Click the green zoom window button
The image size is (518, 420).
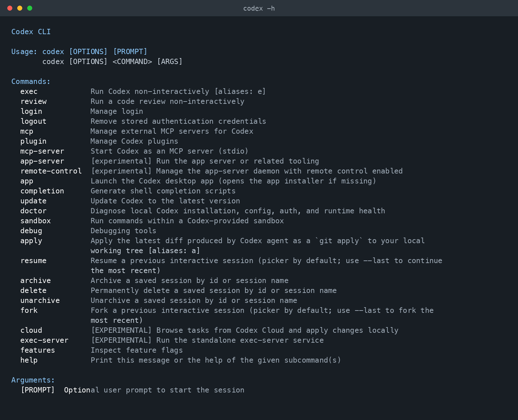point(30,8)
